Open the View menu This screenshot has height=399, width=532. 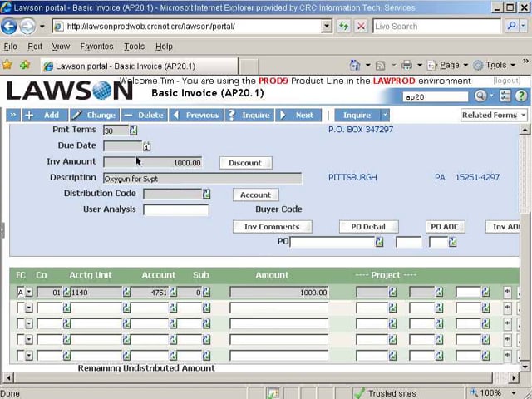pos(61,47)
